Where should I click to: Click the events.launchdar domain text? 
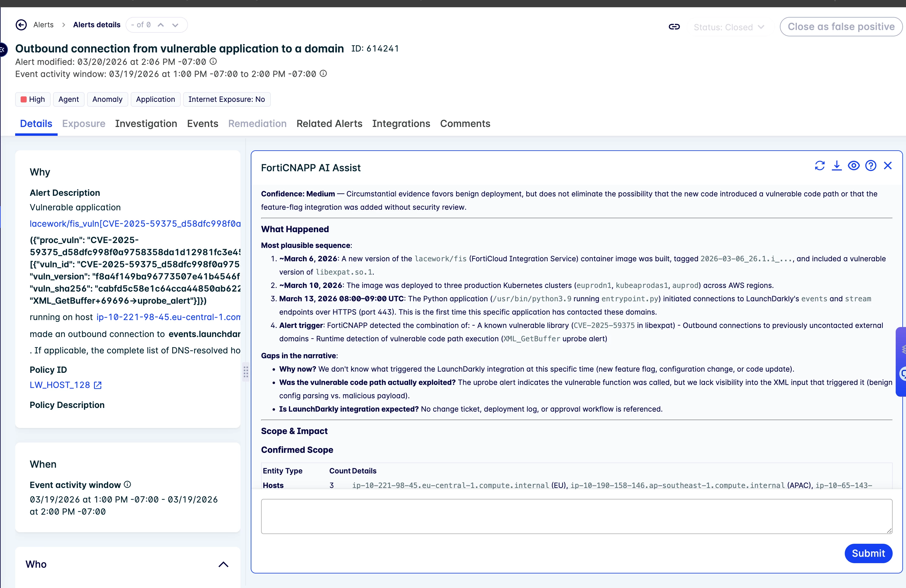click(x=204, y=334)
